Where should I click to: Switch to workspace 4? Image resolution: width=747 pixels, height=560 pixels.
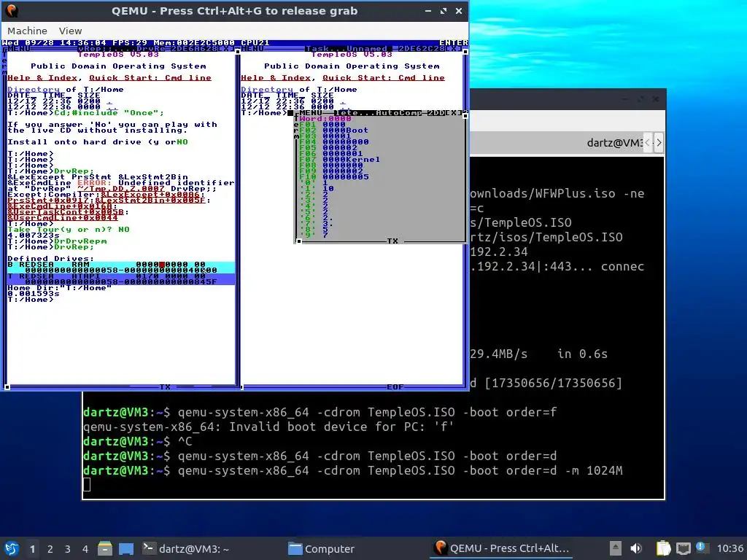point(85,549)
